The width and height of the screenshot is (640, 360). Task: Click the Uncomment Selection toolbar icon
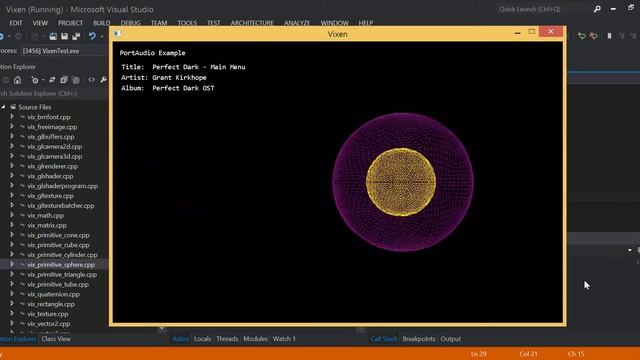pyautogui.click(x=593, y=36)
